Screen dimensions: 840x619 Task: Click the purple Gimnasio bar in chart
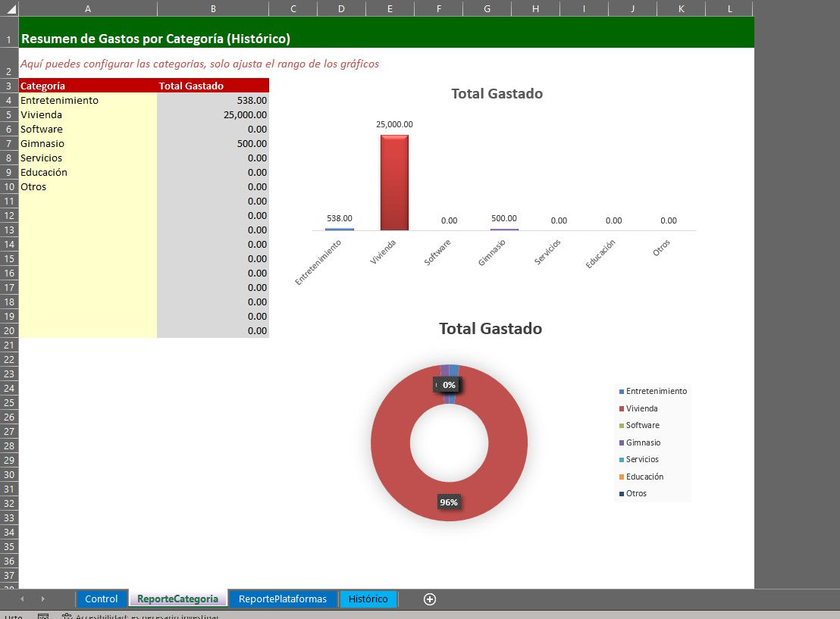click(504, 229)
